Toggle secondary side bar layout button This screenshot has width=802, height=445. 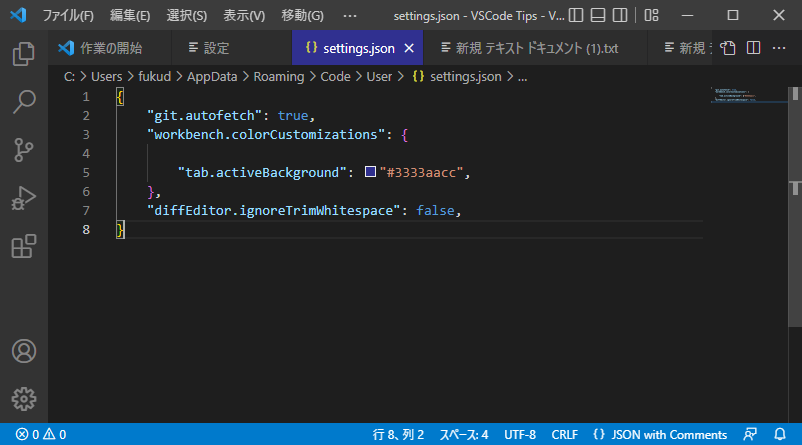click(x=620, y=15)
